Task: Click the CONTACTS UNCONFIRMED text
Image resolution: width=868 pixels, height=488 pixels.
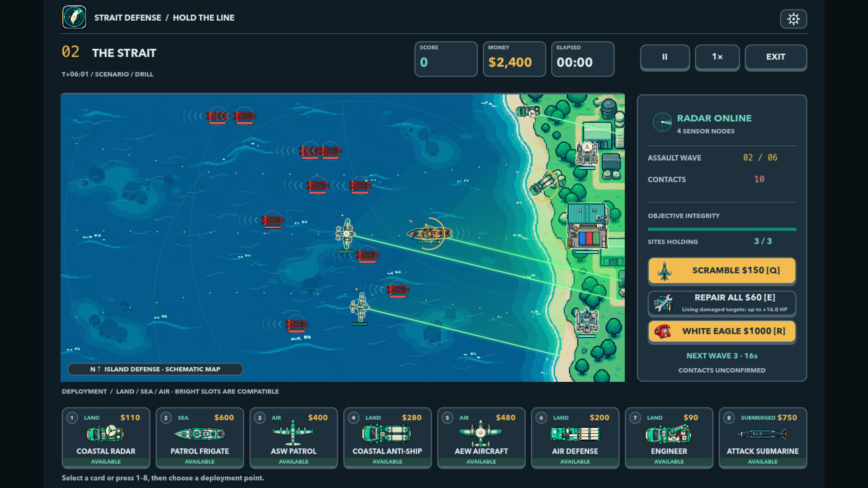Action: (x=722, y=370)
